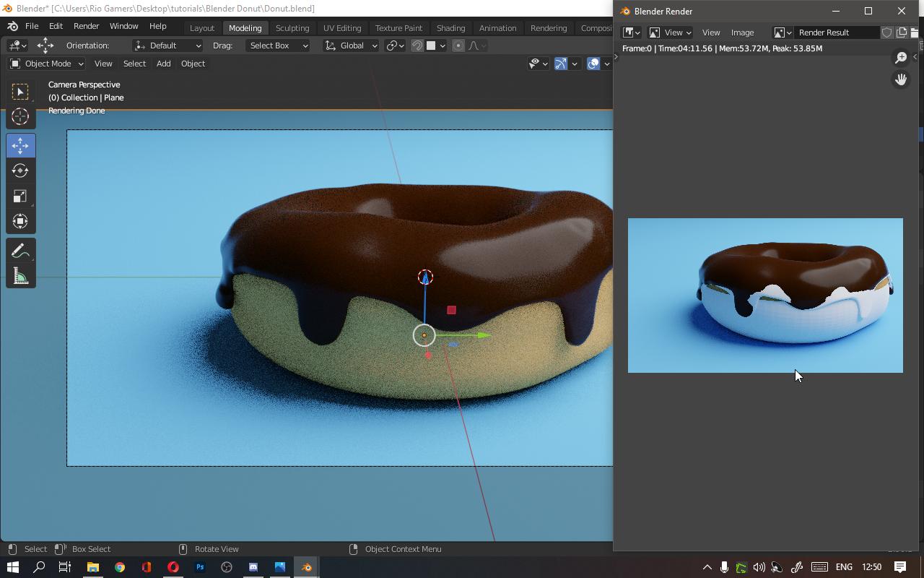Viewport: 924px width, 578px height.
Task: Open the Windows Start menu
Action: point(13,566)
